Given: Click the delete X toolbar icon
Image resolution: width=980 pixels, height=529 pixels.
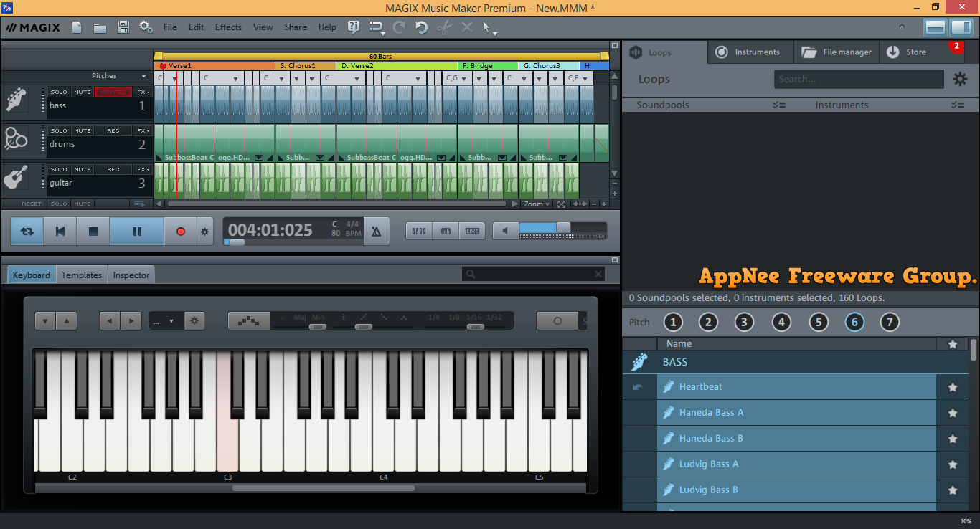Looking at the screenshot, I should tap(467, 27).
